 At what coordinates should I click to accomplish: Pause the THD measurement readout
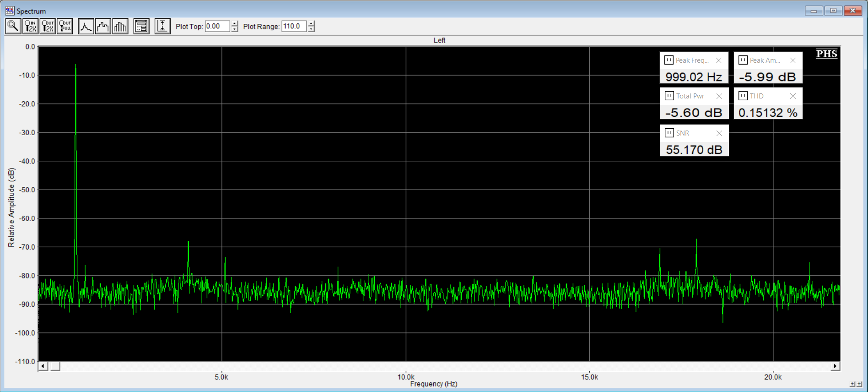(743, 96)
